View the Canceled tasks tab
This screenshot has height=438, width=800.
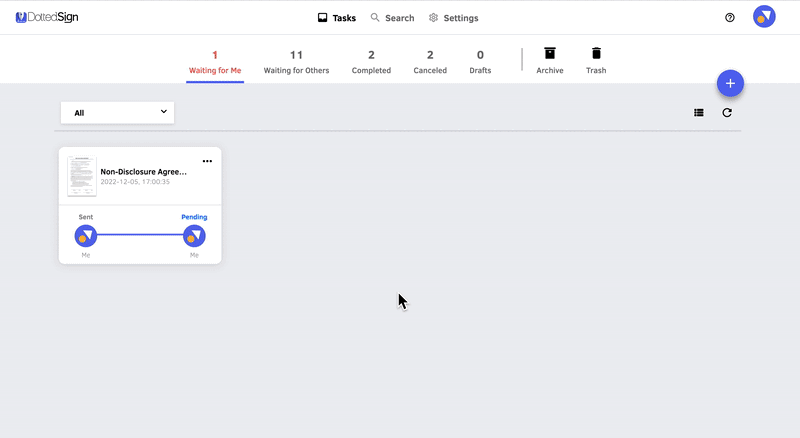[x=430, y=62]
